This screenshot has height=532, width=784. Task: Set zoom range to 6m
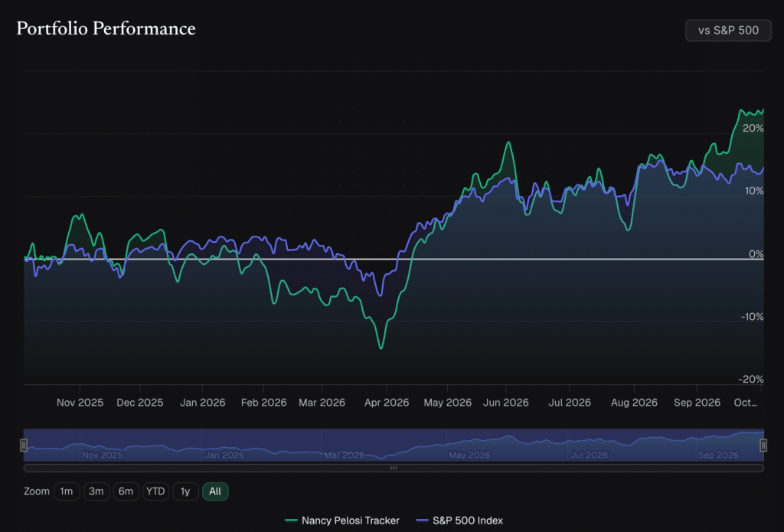click(x=126, y=491)
